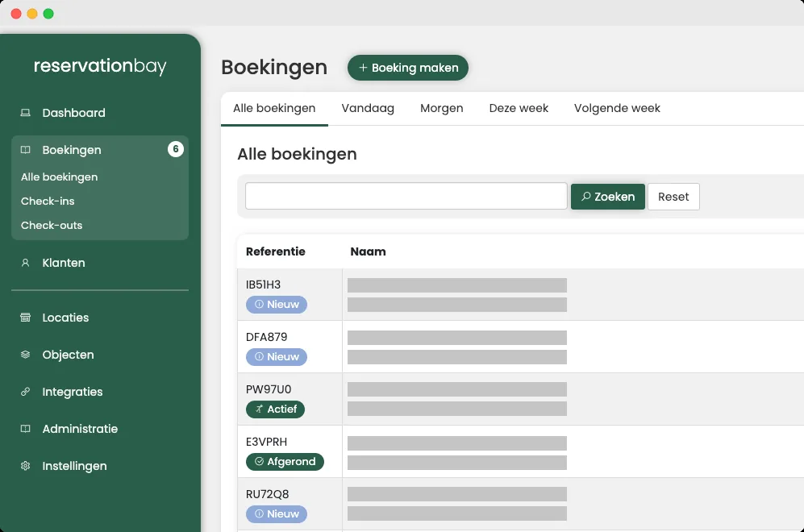
Task: Select the Boekingen sidebar section
Action: [72, 150]
